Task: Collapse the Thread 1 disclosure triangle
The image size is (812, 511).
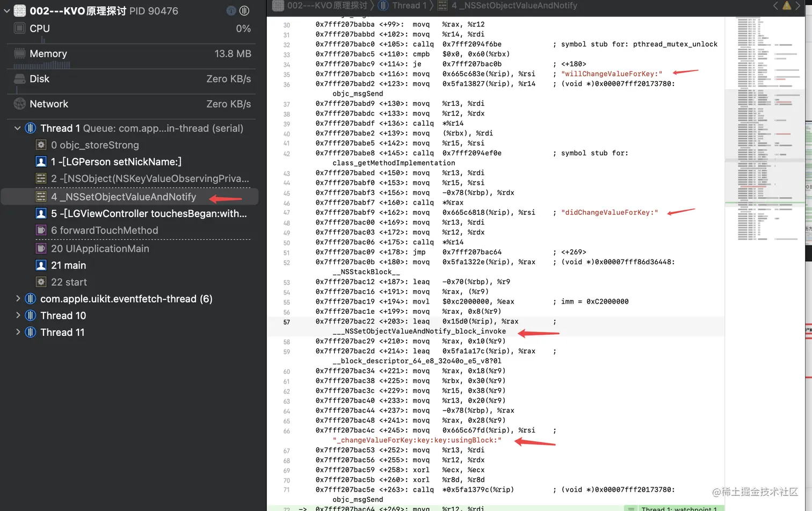Action: (x=17, y=128)
